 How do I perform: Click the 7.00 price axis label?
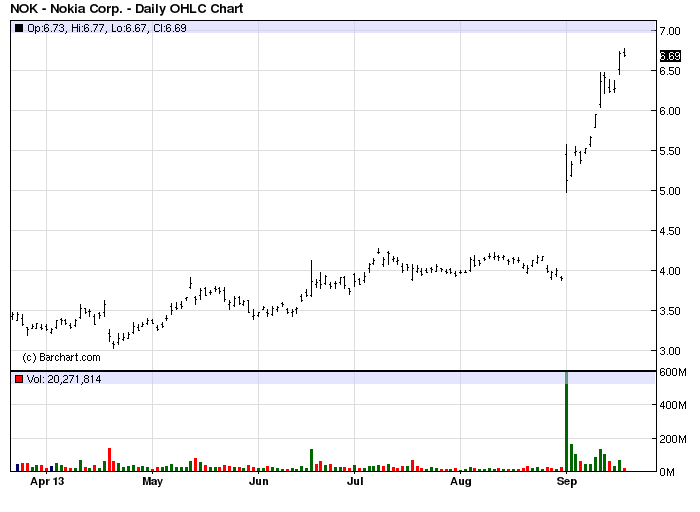[x=670, y=31]
